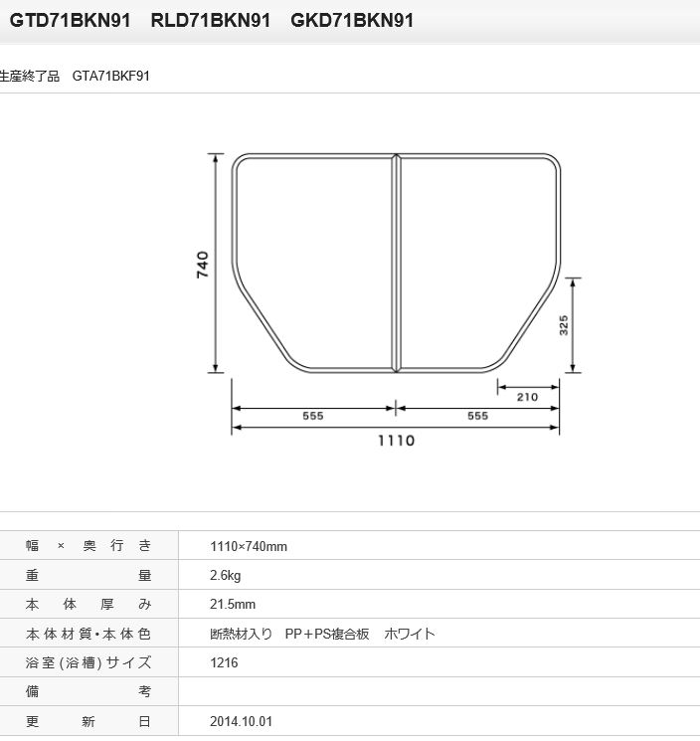The image size is (700, 741).
Task: Click the 21.5mm thickness value
Action: (x=233, y=604)
